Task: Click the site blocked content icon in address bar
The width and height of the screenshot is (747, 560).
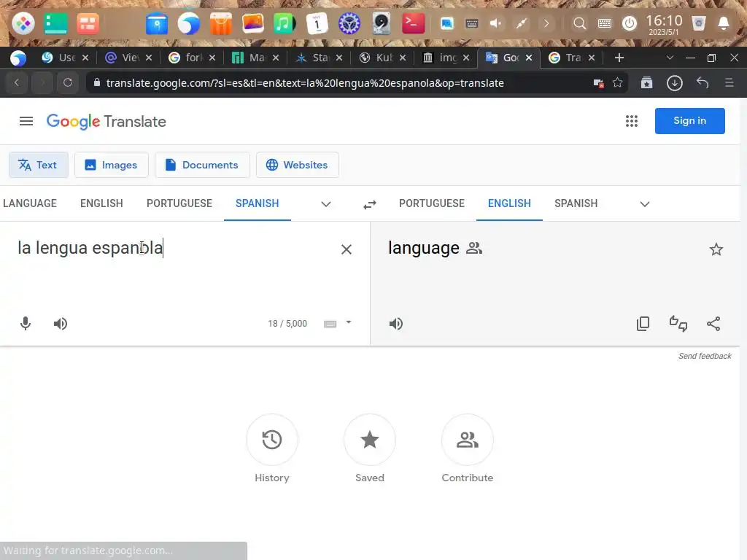Action: pos(598,83)
